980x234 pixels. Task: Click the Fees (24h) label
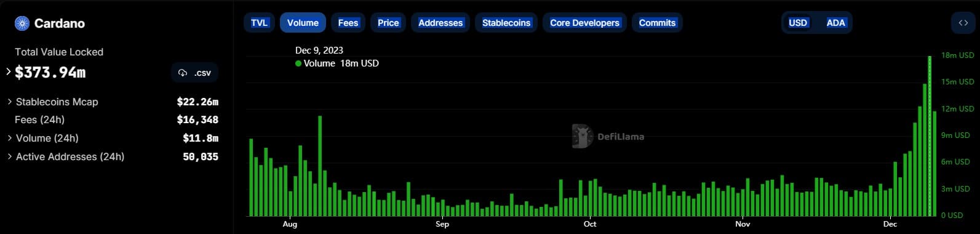click(x=39, y=119)
